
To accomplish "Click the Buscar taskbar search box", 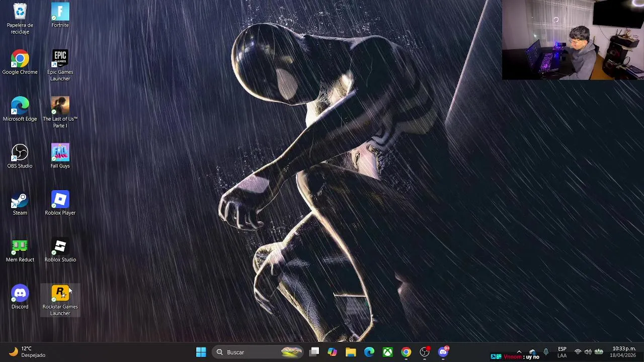I will (258, 352).
